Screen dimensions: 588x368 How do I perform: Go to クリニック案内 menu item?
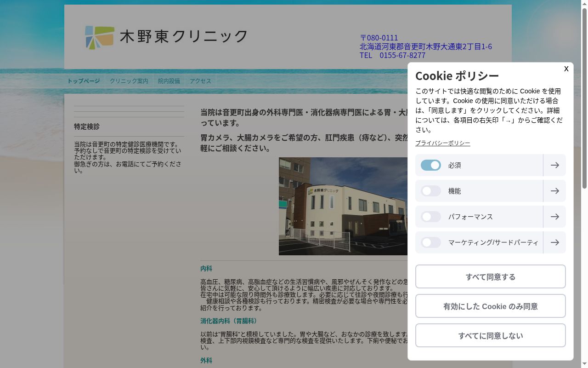tap(129, 81)
